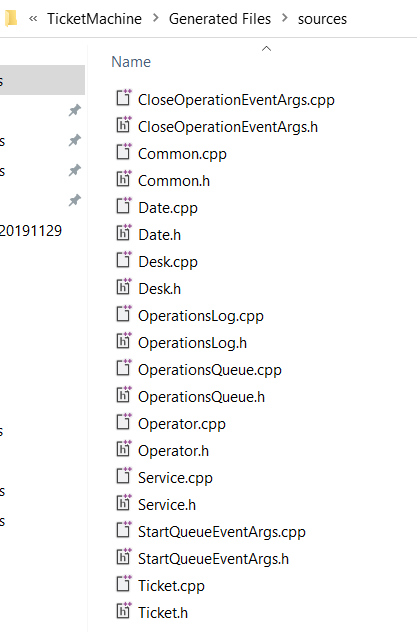Click the OperationsLog.cpp file icon
Viewport: 417px width, 632px height.
pos(124,314)
